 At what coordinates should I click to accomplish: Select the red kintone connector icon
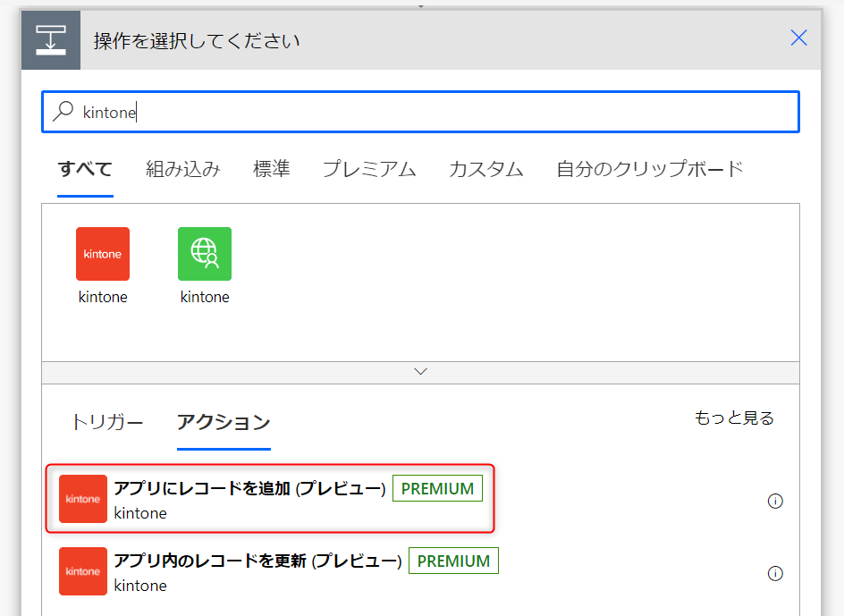point(103,254)
